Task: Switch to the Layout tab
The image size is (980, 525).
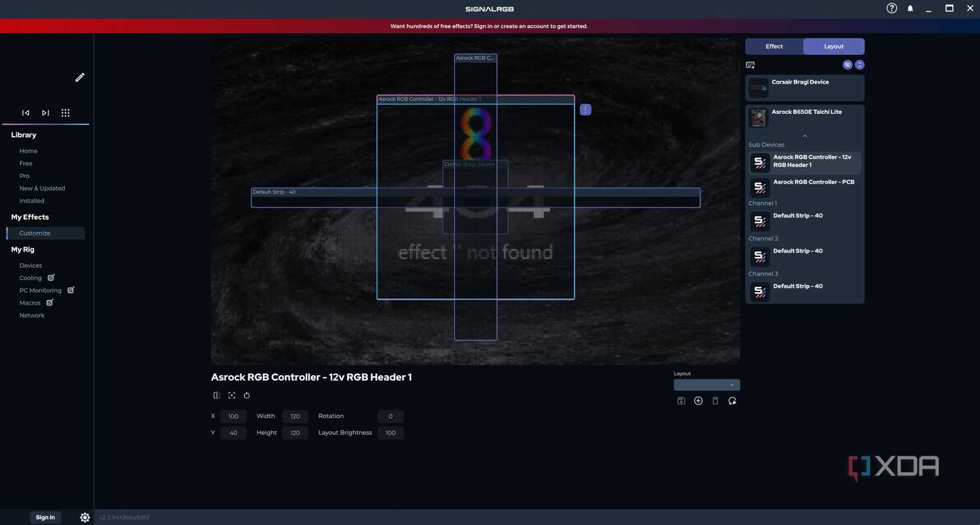Action: tap(834, 46)
